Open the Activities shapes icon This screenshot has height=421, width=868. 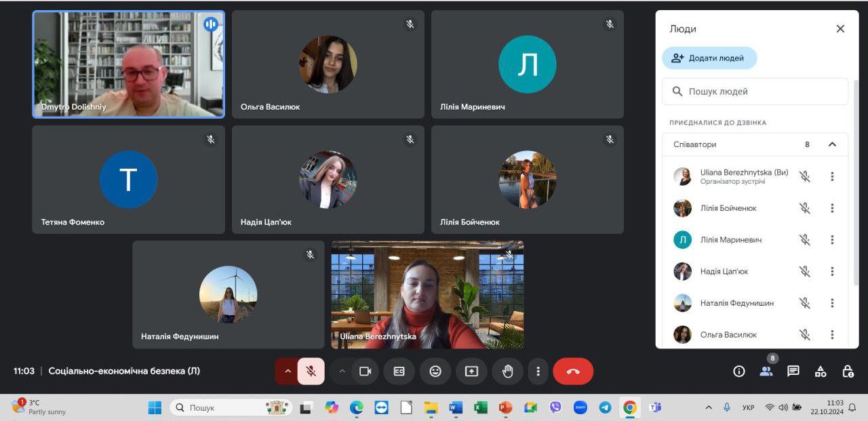point(821,371)
